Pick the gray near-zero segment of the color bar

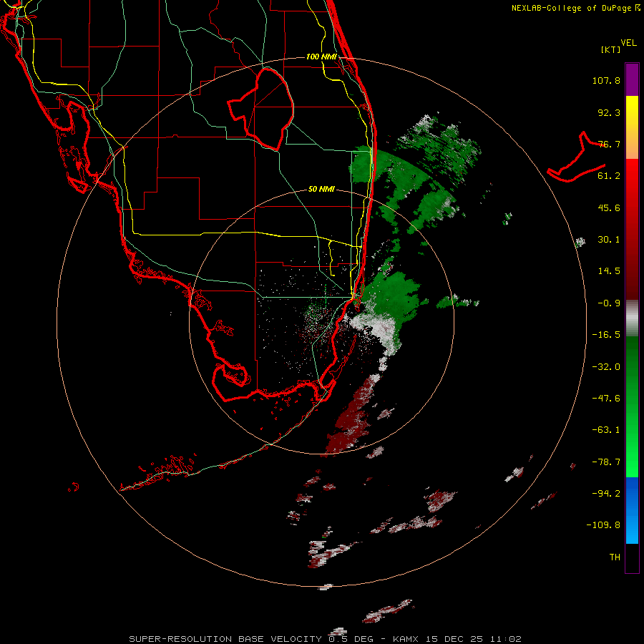pos(632,318)
